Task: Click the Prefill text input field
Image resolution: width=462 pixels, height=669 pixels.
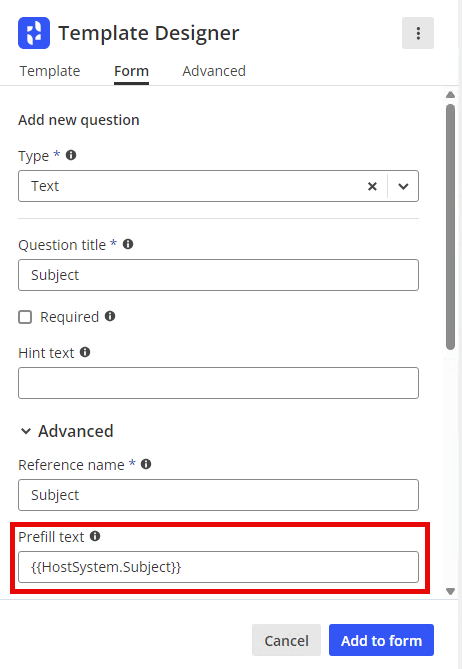Action: (x=218, y=567)
